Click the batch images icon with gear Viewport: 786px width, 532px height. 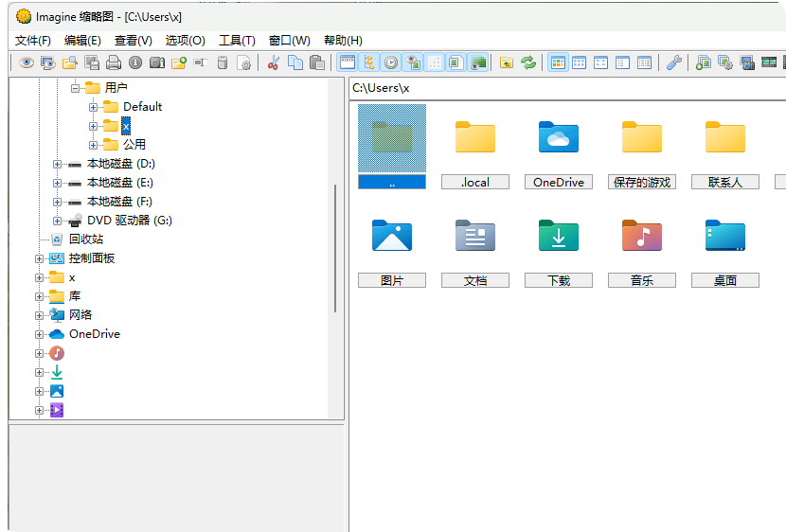click(x=724, y=62)
